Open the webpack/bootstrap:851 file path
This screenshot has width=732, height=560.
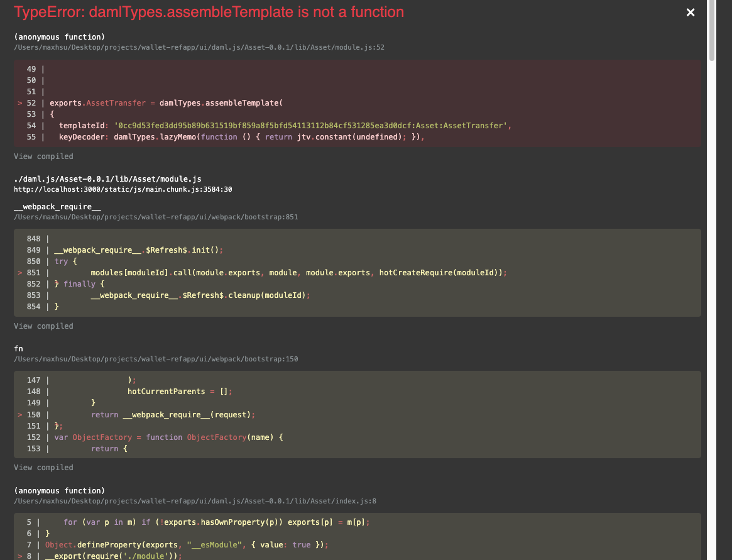(156, 217)
